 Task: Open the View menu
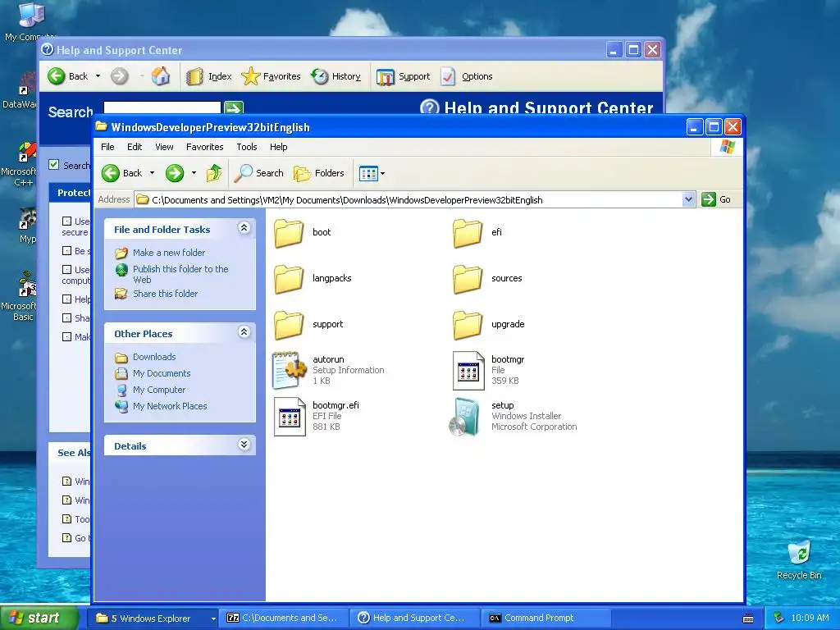164,147
